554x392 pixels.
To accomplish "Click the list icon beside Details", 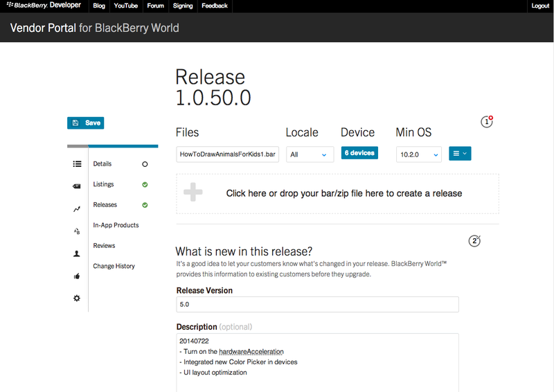I will pos(77,164).
